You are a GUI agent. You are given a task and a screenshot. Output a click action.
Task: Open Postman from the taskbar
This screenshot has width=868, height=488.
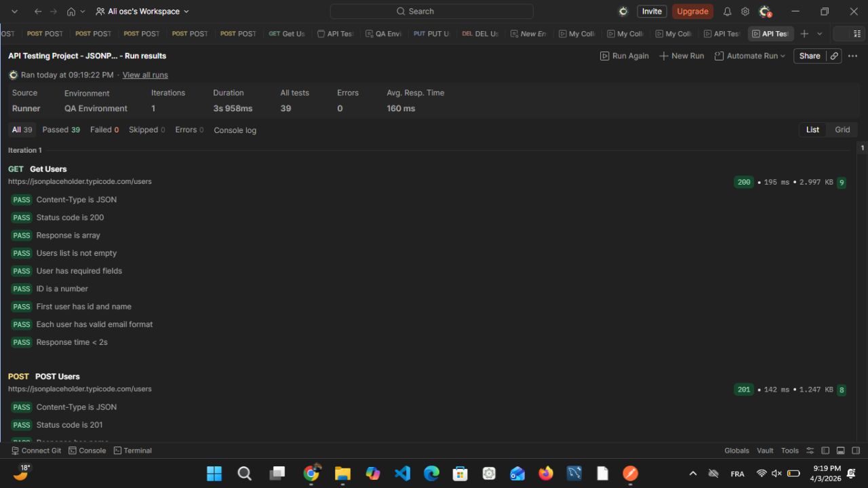pyautogui.click(x=630, y=473)
